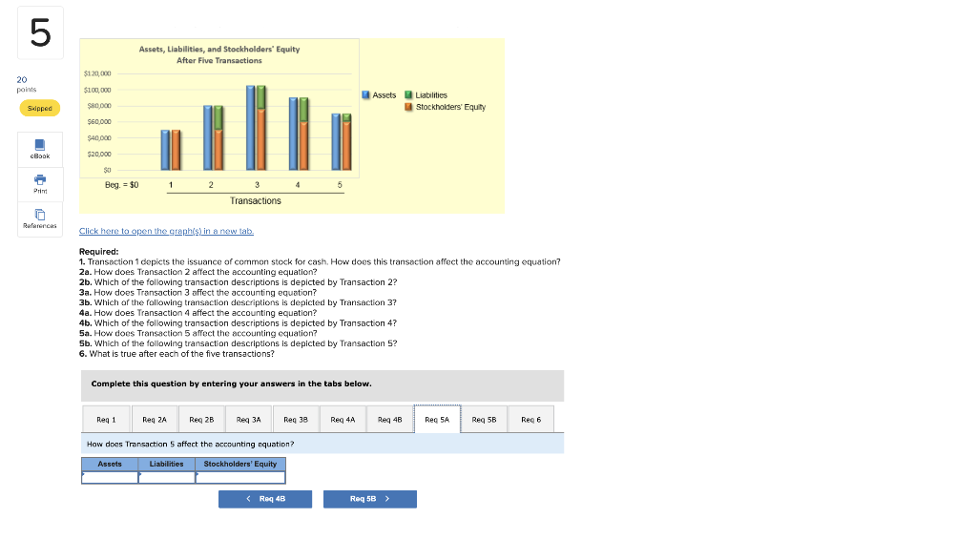The width and height of the screenshot is (977, 560).
Task: Click the Liabilities answer field
Action: tap(166, 475)
